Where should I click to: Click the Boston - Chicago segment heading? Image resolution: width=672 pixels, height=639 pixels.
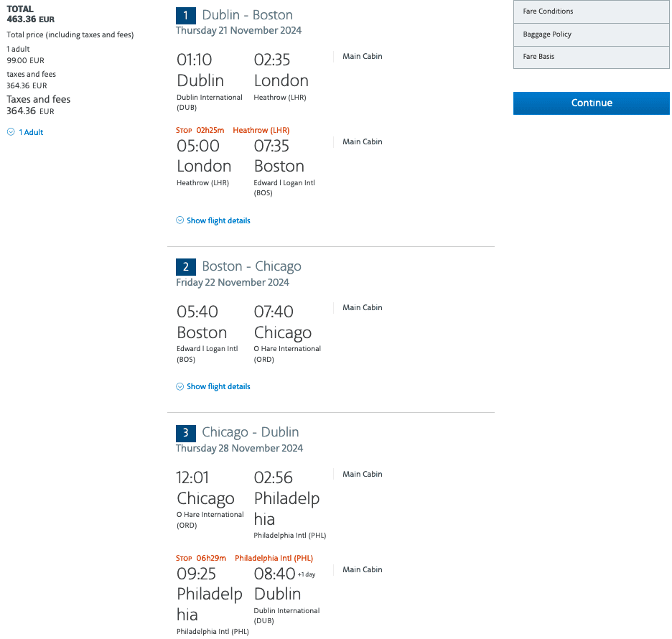click(x=251, y=267)
